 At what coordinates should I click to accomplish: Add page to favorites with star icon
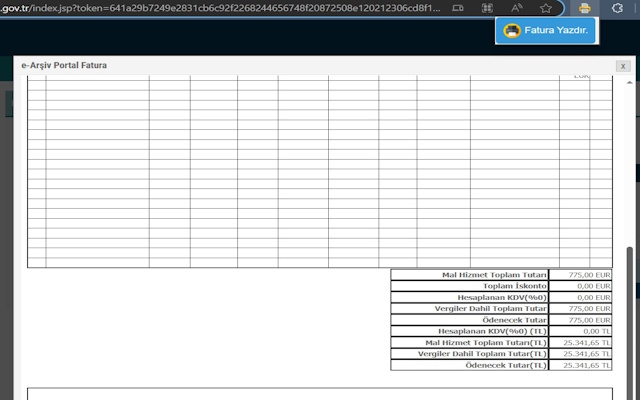[546, 8]
